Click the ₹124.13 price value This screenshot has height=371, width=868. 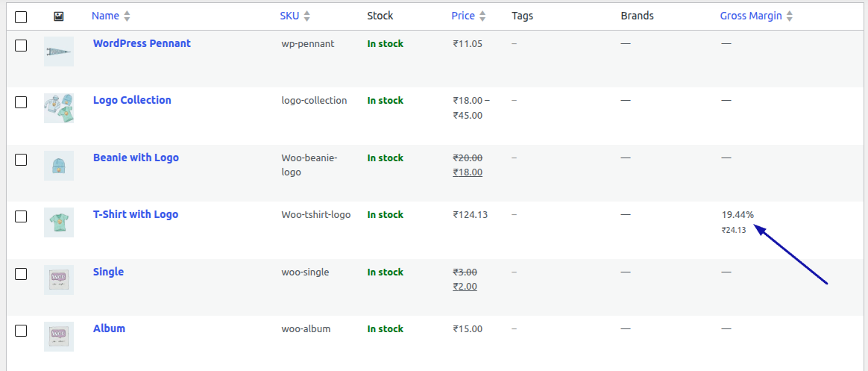[x=471, y=215]
